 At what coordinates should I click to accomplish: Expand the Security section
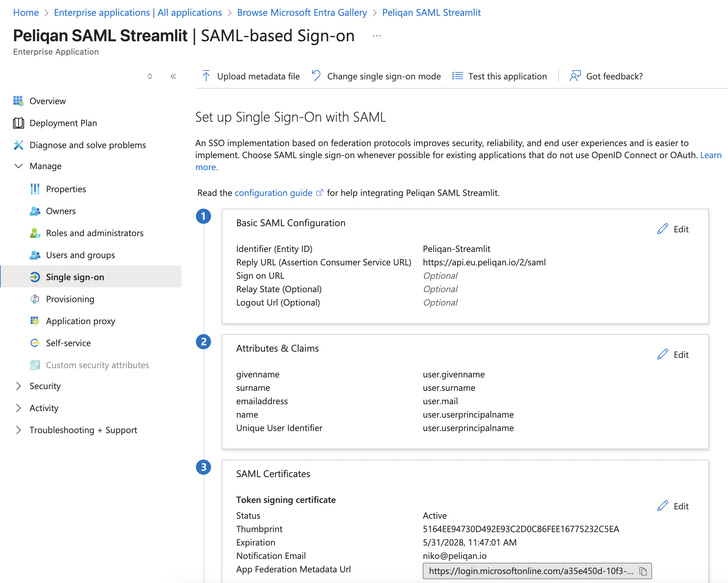(x=19, y=386)
